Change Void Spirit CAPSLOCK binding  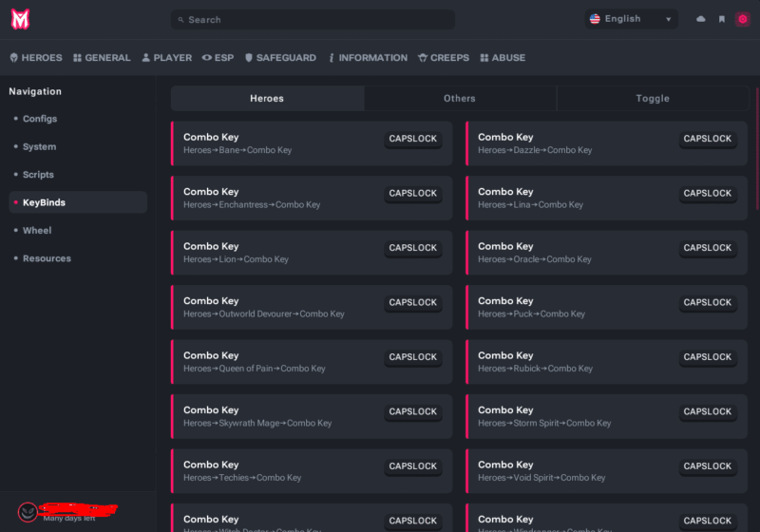pyautogui.click(x=708, y=466)
